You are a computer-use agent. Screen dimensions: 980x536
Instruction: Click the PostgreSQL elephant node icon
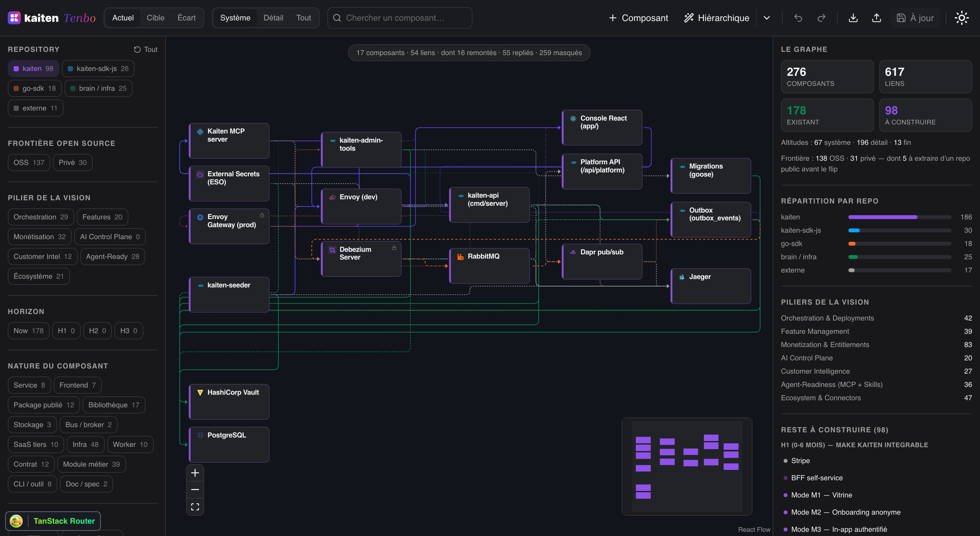tap(200, 435)
